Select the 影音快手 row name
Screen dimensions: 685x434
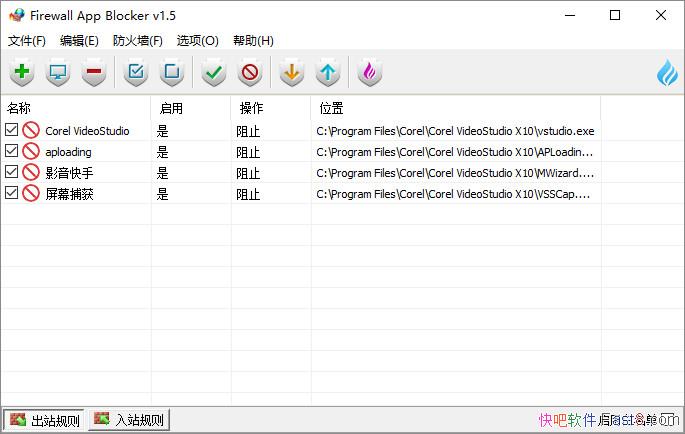(x=69, y=173)
